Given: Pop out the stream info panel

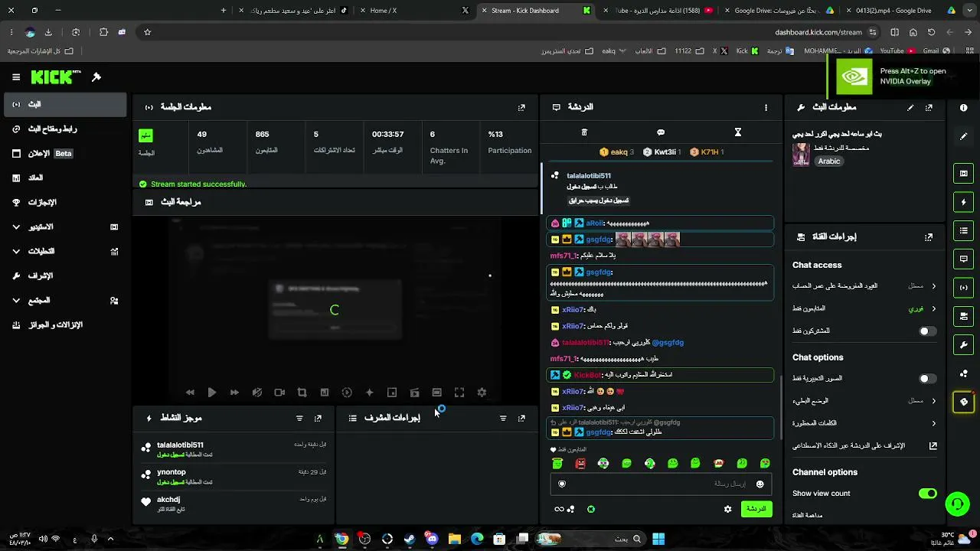Looking at the screenshot, I should pyautogui.click(x=929, y=108).
